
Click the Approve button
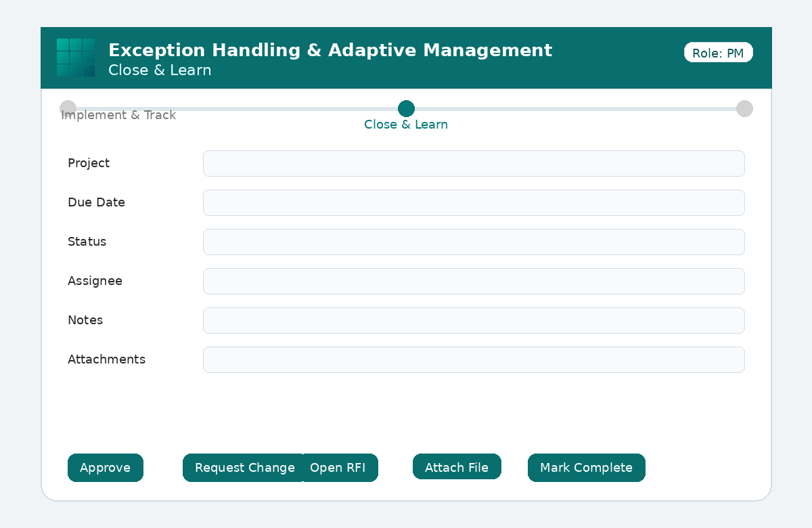[x=106, y=468]
